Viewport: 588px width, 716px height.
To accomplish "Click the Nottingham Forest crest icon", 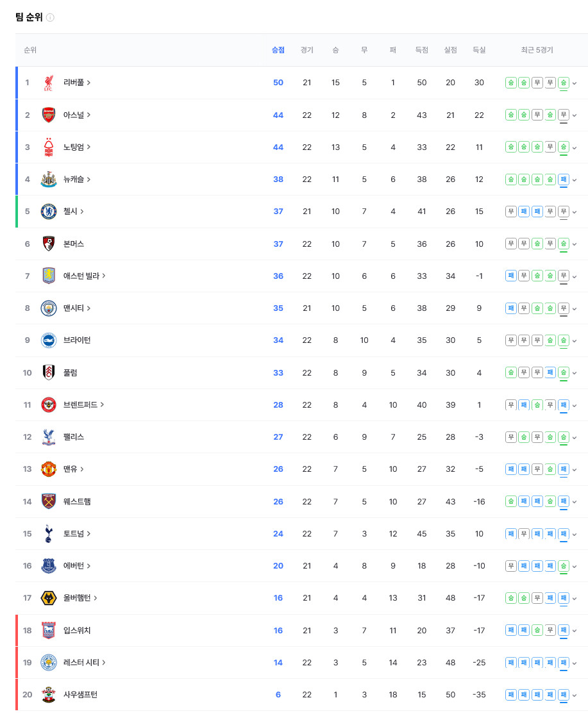I will coord(49,147).
